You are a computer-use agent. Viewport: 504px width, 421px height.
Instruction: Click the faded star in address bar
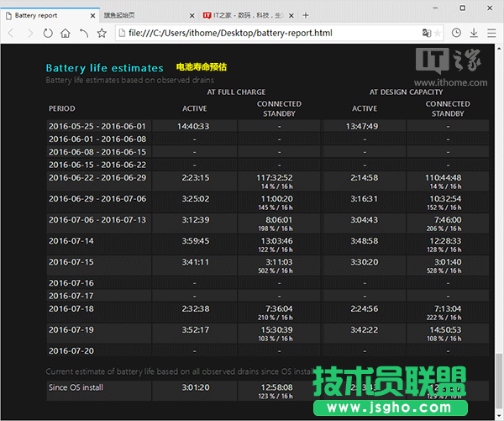tap(437, 33)
